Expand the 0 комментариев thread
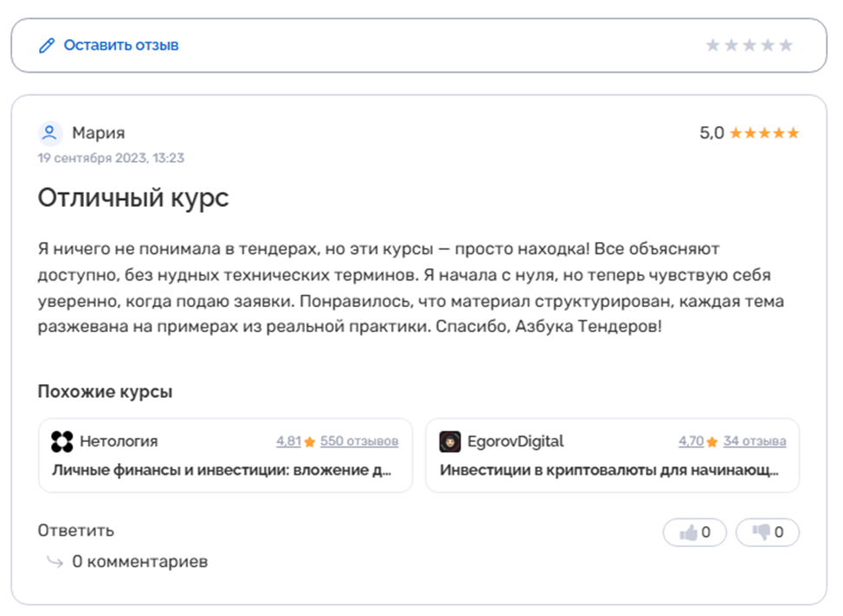The image size is (843, 616). tap(138, 561)
